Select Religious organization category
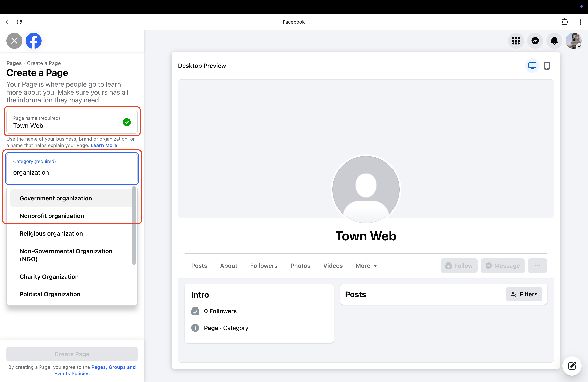 [x=71, y=233]
